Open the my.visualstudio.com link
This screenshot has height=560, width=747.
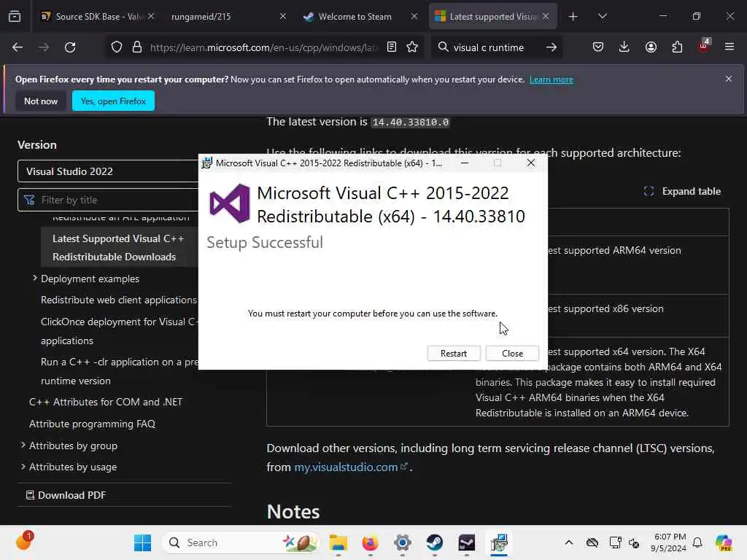pos(346,467)
